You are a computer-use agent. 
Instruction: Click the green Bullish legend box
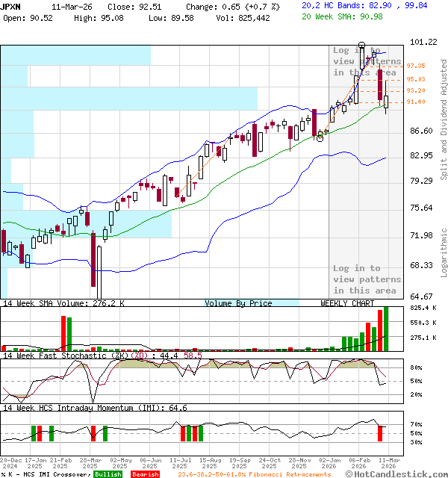(x=108, y=474)
